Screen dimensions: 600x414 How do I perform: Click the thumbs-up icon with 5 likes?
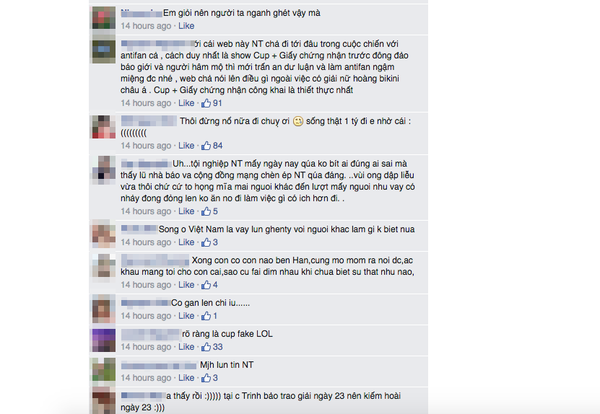(206, 211)
